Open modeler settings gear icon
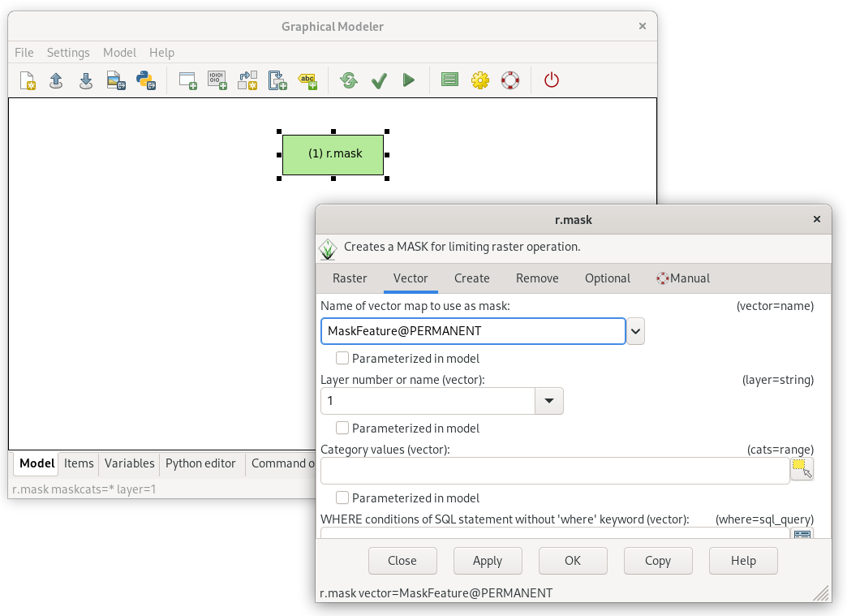847x616 pixels. click(479, 80)
